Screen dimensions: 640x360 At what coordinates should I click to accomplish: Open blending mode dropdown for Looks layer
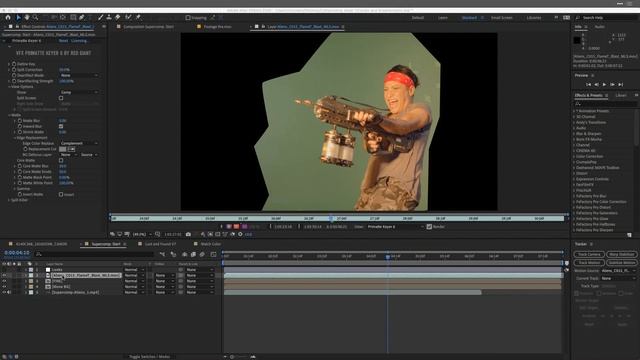click(x=134, y=270)
